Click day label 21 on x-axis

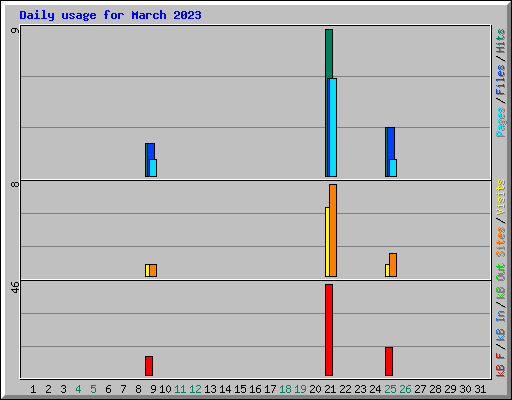coord(330,389)
